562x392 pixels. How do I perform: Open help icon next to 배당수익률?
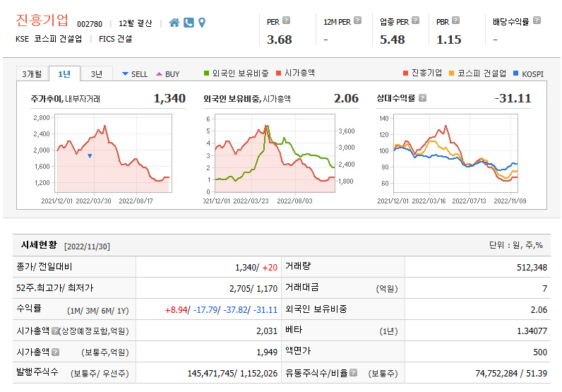(x=537, y=20)
